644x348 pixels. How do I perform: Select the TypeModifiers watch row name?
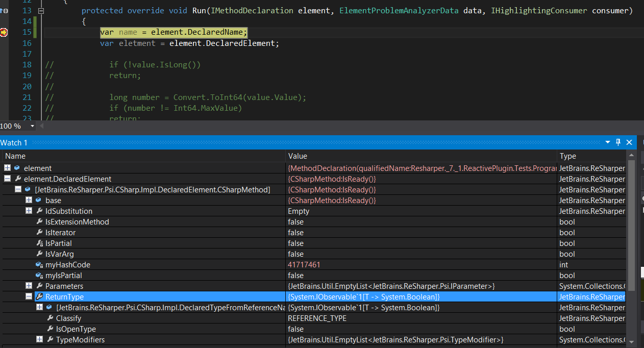(80, 339)
